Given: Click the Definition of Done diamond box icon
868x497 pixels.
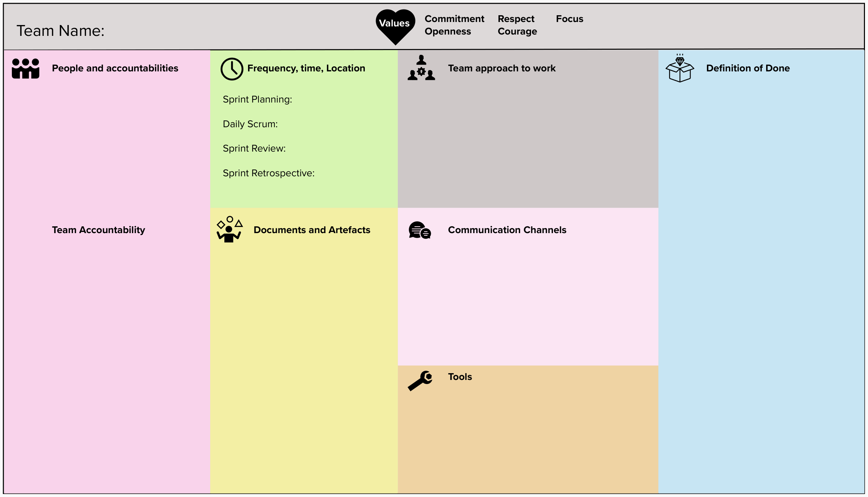Looking at the screenshot, I should 680,68.
